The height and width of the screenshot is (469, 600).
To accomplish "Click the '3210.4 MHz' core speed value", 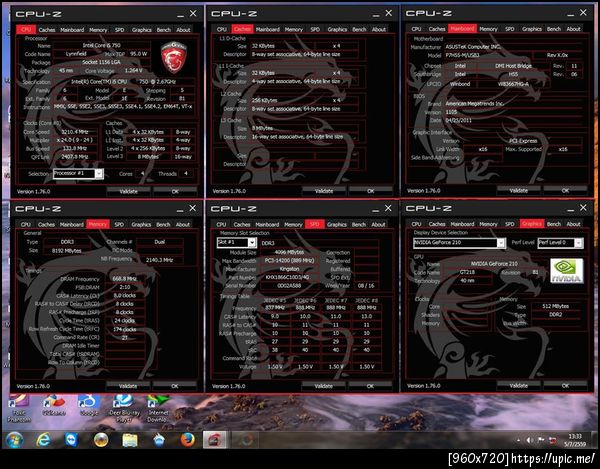I will click(x=75, y=132).
